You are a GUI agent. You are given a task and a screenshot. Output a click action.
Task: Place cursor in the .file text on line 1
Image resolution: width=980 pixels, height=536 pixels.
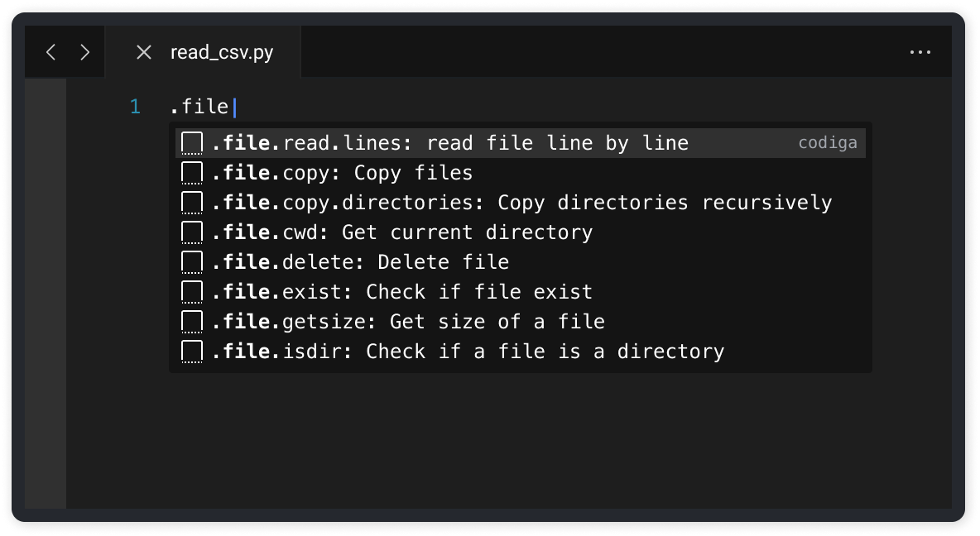tap(200, 107)
